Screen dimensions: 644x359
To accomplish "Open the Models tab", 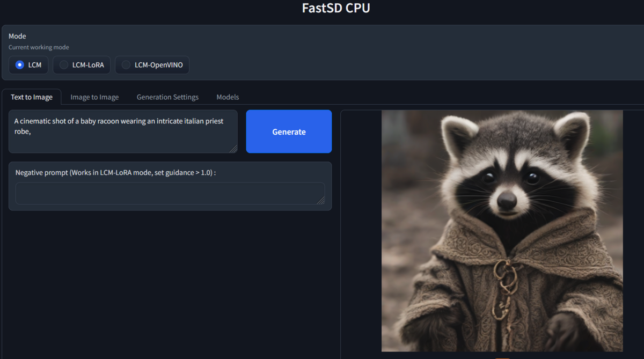I will tap(227, 97).
